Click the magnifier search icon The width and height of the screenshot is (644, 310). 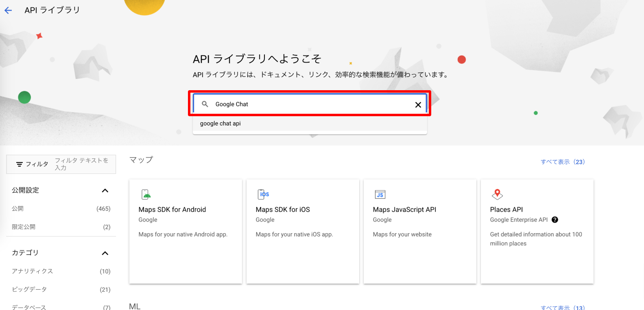point(205,104)
